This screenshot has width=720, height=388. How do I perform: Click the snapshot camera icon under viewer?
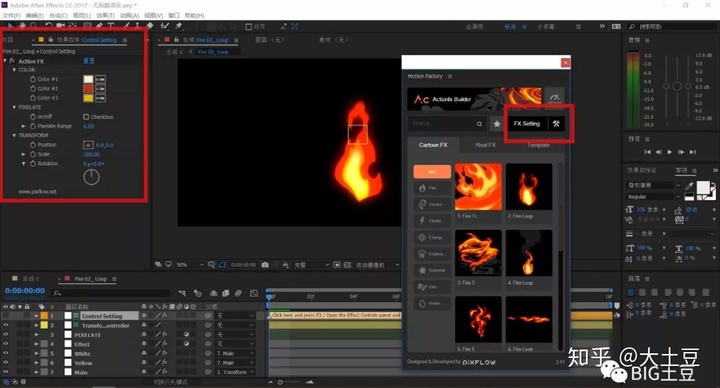[265, 265]
